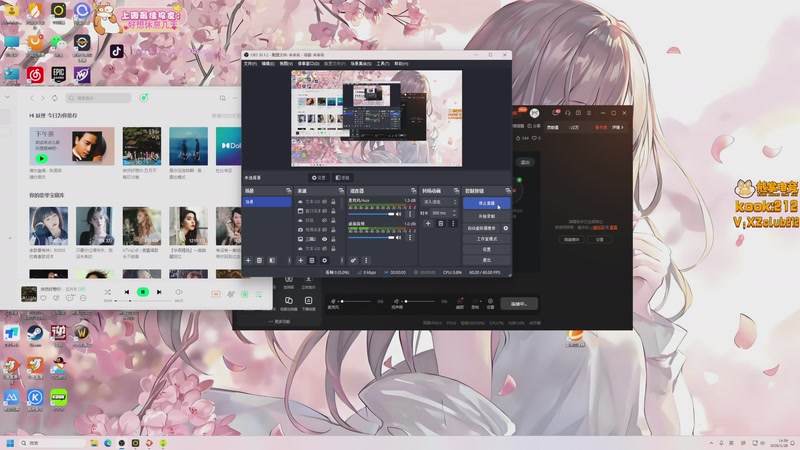This screenshot has height=450, width=800.
Task: Remove transition with trash icon in Scene Transitions
Action: tap(441, 223)
